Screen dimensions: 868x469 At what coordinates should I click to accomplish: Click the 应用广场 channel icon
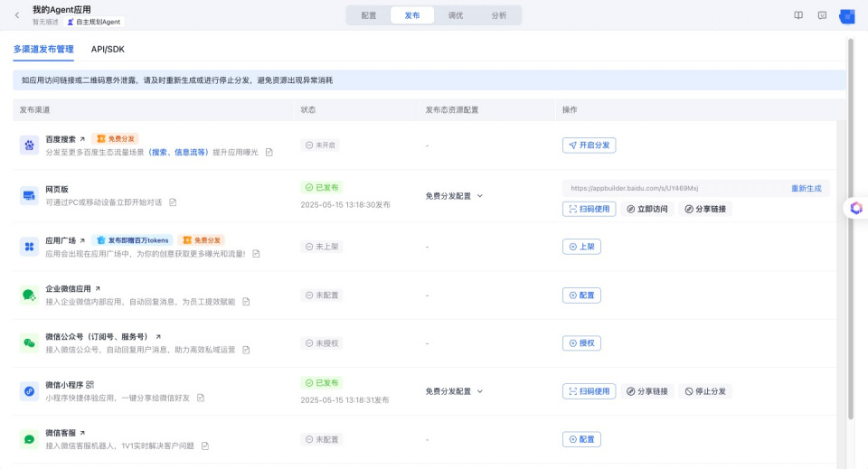pyautogui.click(x=29, y=247)
